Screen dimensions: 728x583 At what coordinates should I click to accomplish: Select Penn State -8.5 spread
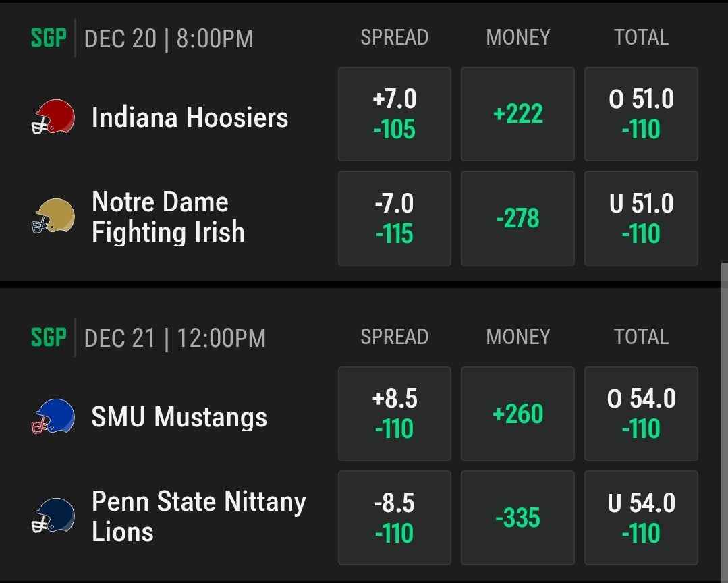(395, 518)
